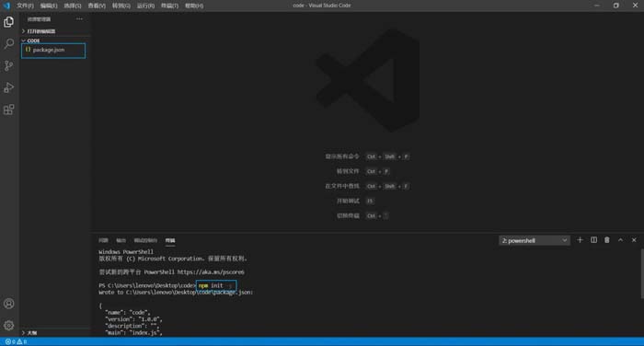
Task: Click the 'npm init' command text
Action: (211, 285)
